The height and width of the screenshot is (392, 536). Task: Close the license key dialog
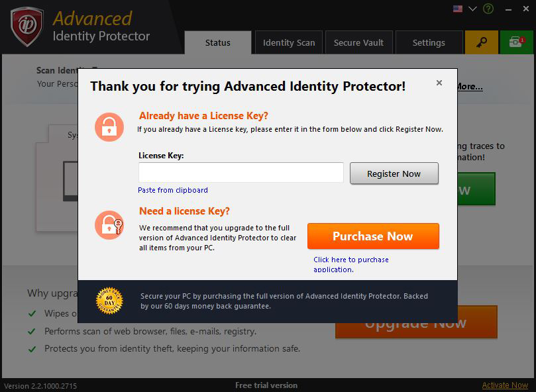coord(439,83)
